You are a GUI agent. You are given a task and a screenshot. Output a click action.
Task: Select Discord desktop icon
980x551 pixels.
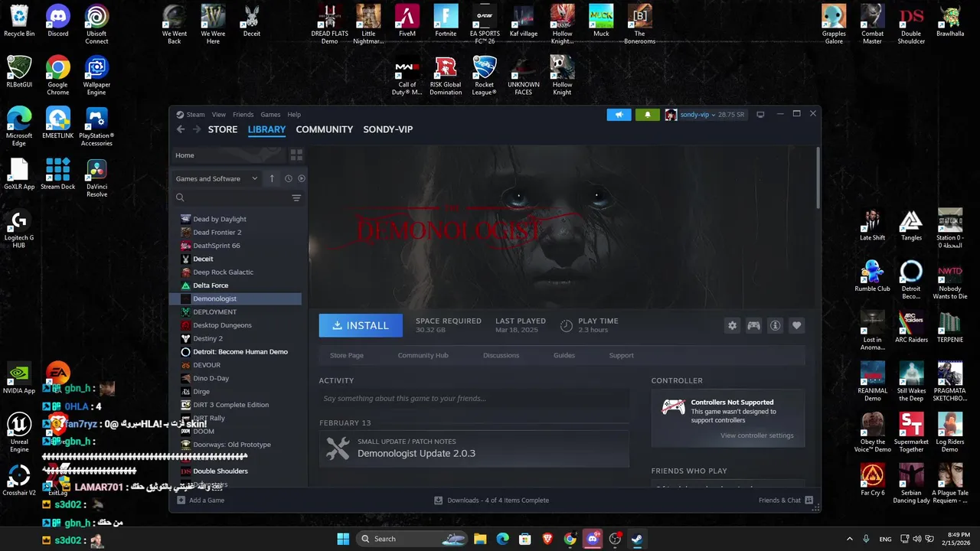point(58,21)
